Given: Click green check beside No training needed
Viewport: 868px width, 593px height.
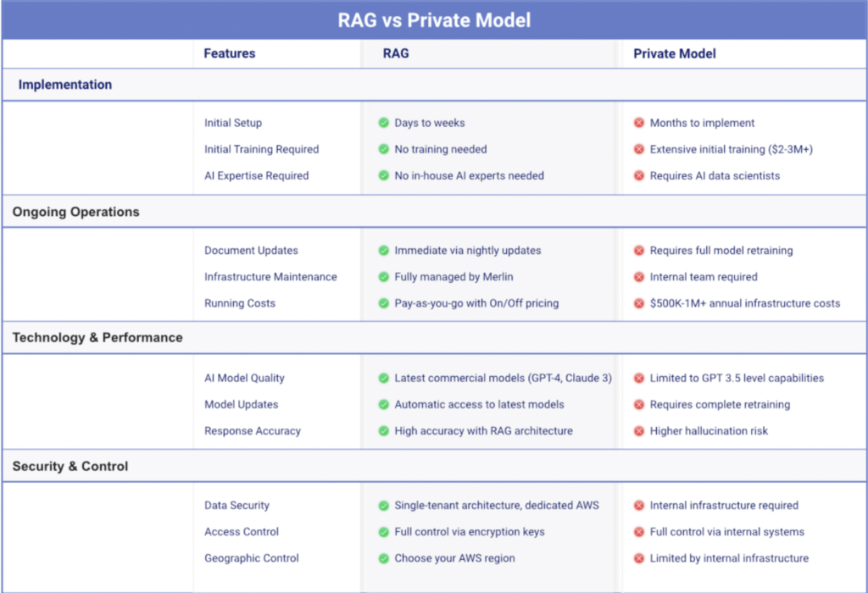Looking at the screenshot, I should pos(384,150).
